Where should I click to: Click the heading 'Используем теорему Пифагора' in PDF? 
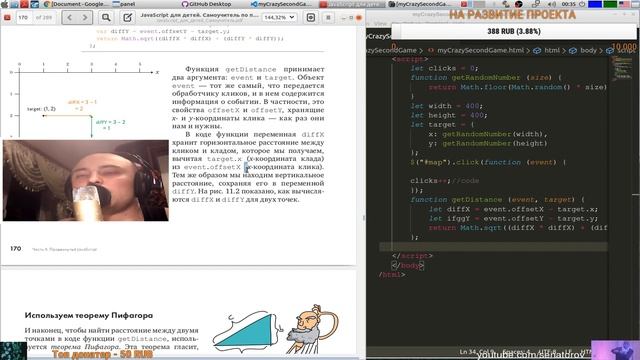[x=89, y=316]
